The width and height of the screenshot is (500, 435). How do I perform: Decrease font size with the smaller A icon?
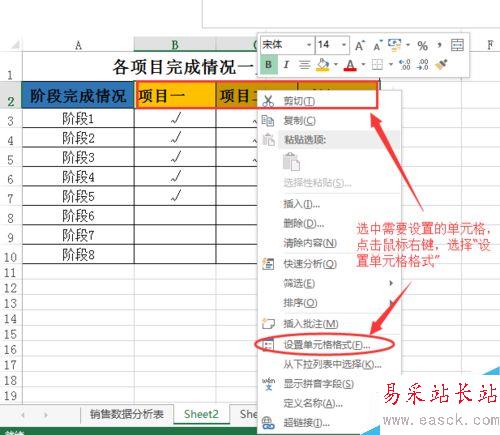(x=377, y=46)
